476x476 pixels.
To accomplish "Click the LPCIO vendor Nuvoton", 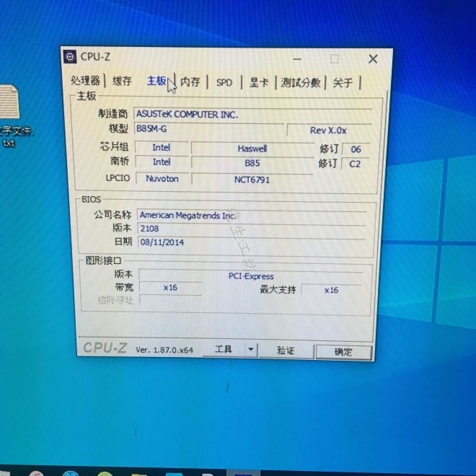I will pos(162,179).
